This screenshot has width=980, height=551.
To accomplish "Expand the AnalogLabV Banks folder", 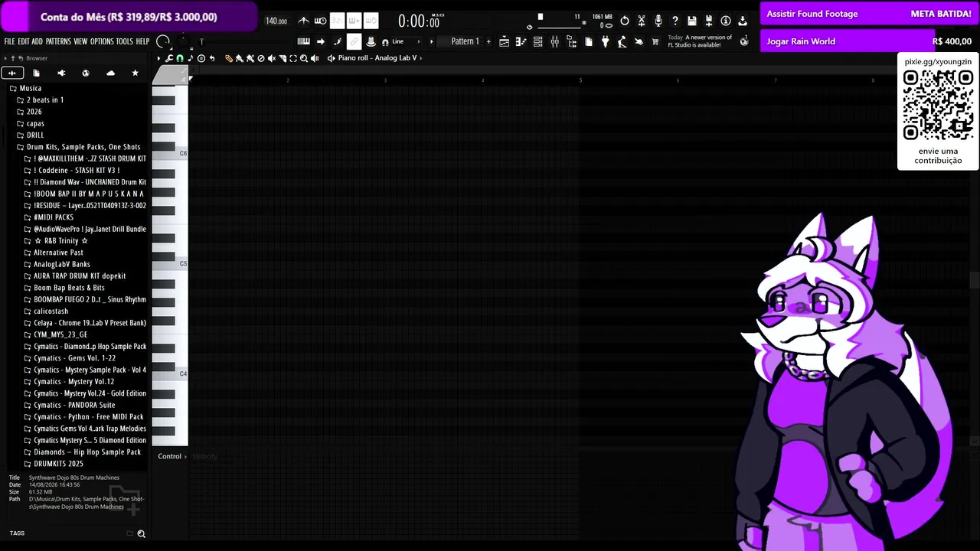I will tap(57, 264).
